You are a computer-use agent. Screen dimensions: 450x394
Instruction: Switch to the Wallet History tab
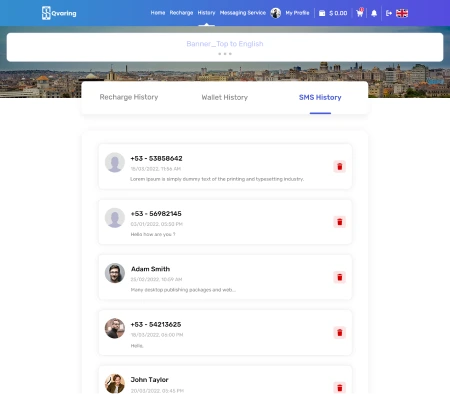coord(225,97)
